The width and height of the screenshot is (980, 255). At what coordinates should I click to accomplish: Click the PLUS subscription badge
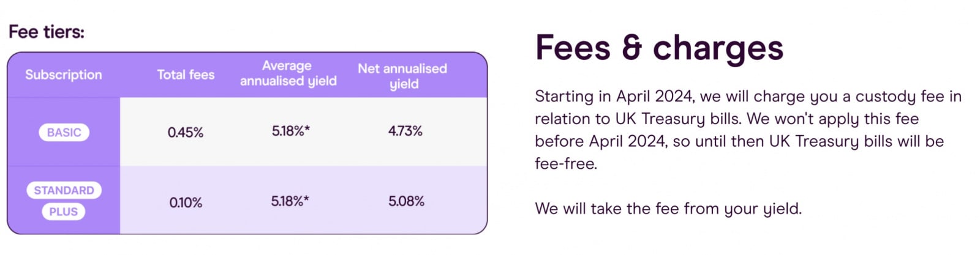tap(64, 212)
